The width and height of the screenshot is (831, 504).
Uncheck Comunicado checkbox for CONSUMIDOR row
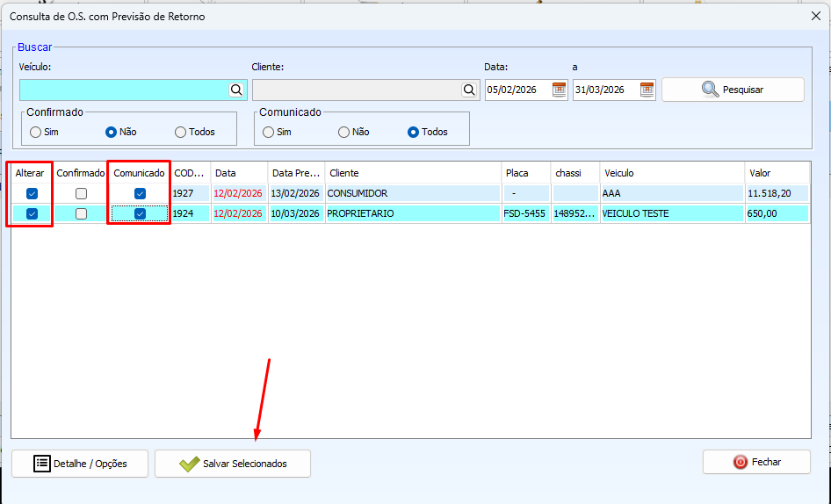tap(140, 193)
